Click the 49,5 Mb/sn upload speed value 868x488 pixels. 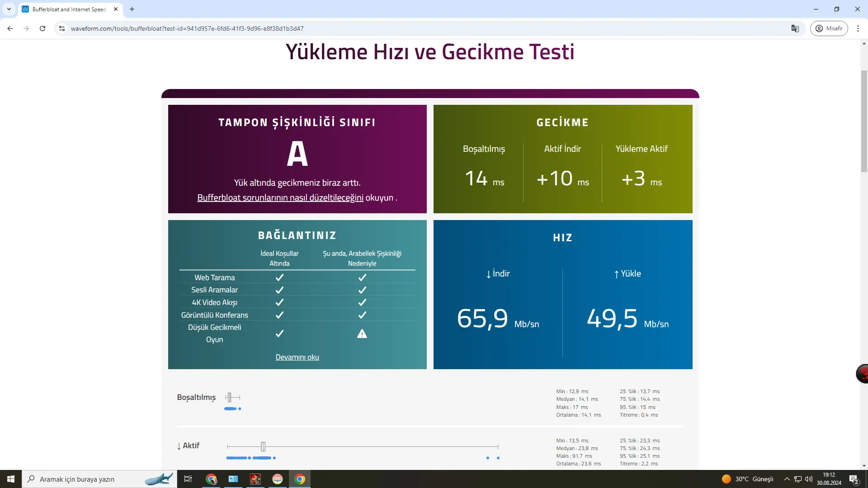pos(627,319)
